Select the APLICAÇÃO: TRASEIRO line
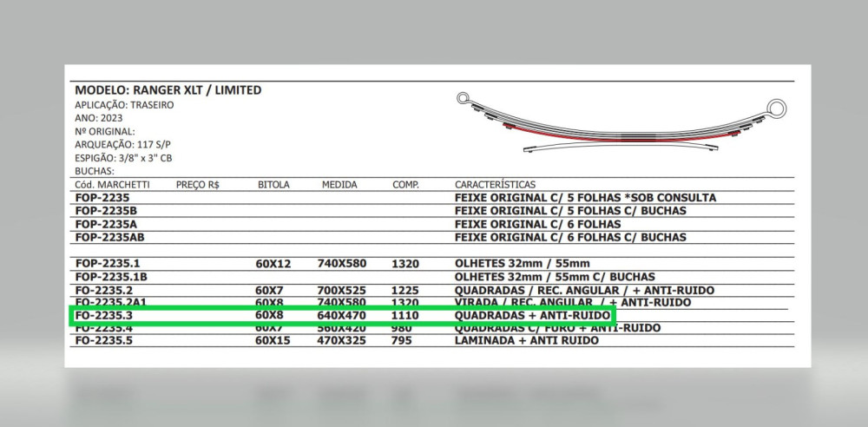Viewport: 868px width, 427px height. coord(124,105)
